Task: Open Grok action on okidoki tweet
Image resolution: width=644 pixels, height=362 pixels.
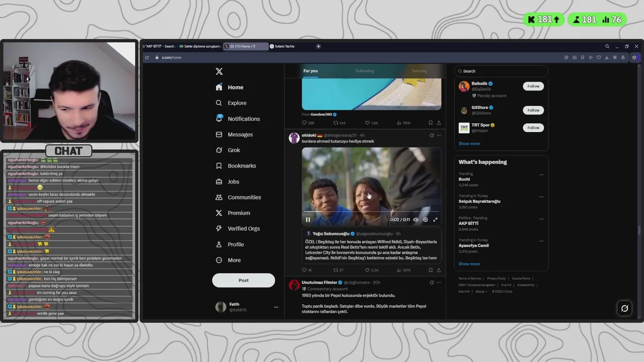Action: pos(432,135)
